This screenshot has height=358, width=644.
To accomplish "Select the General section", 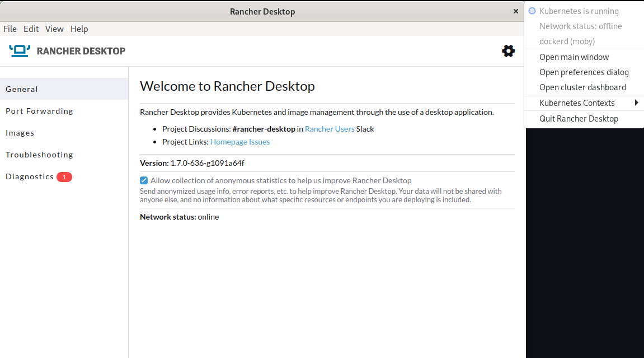I will click(21, 89).
